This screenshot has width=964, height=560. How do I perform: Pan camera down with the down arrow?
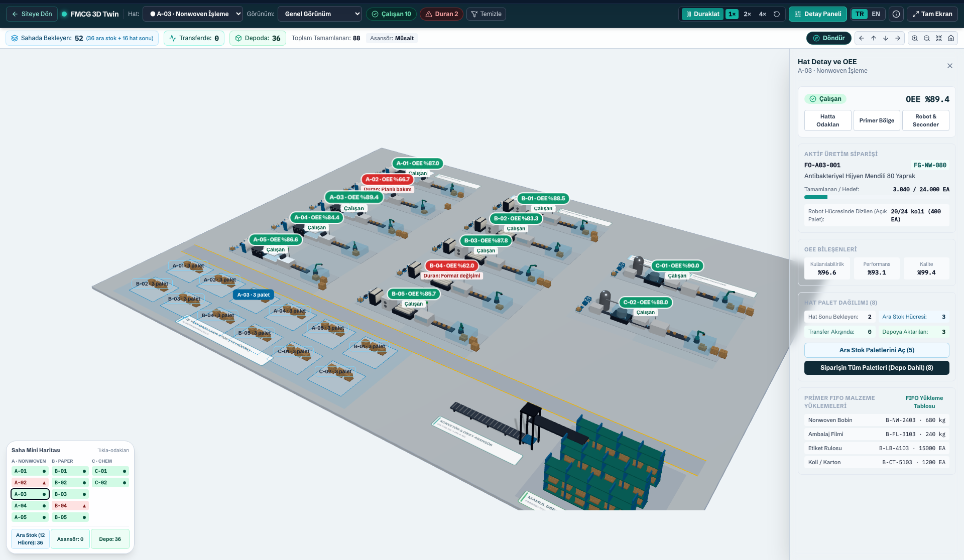[x=886, y=38]
